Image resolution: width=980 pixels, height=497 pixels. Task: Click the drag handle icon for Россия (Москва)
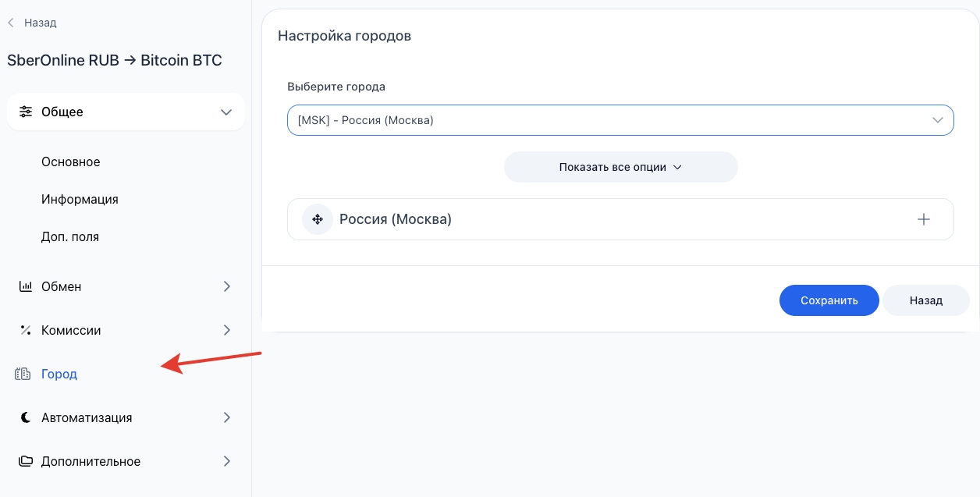(x=318, y=219)
